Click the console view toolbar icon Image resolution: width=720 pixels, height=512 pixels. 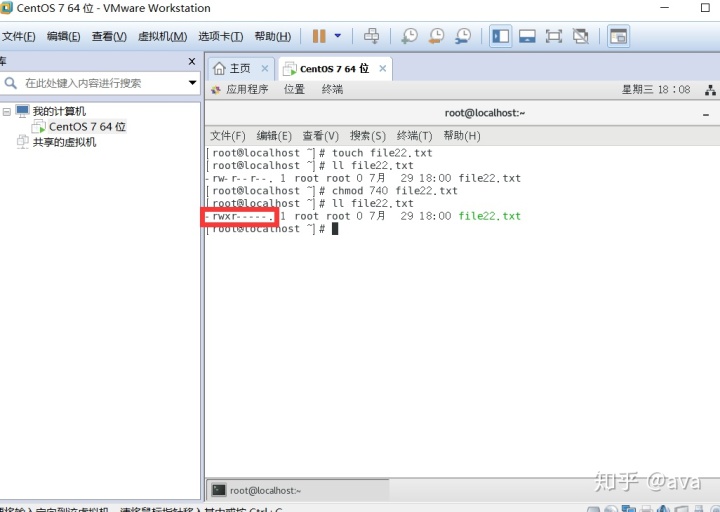click(x=618, y=36)
